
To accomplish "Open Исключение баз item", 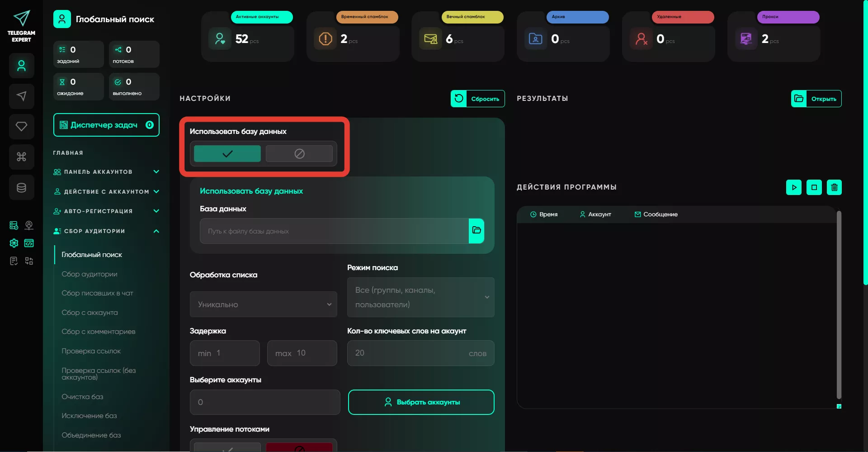I will 89,416.
